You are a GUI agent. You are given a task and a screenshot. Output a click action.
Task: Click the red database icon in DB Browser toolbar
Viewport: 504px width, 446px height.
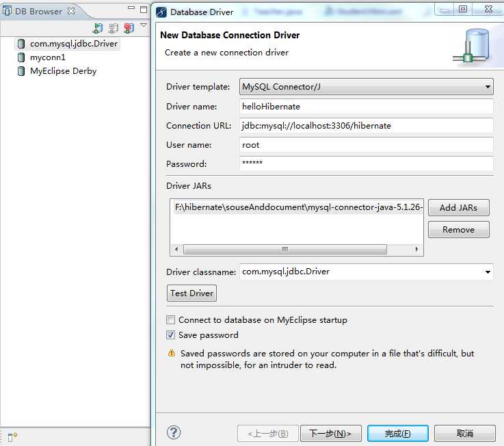(129, 28)
